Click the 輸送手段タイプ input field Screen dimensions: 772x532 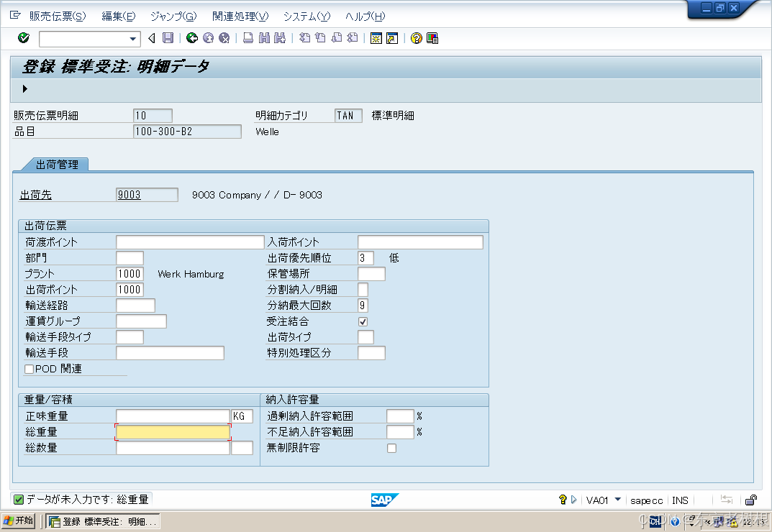pos(130,337)
